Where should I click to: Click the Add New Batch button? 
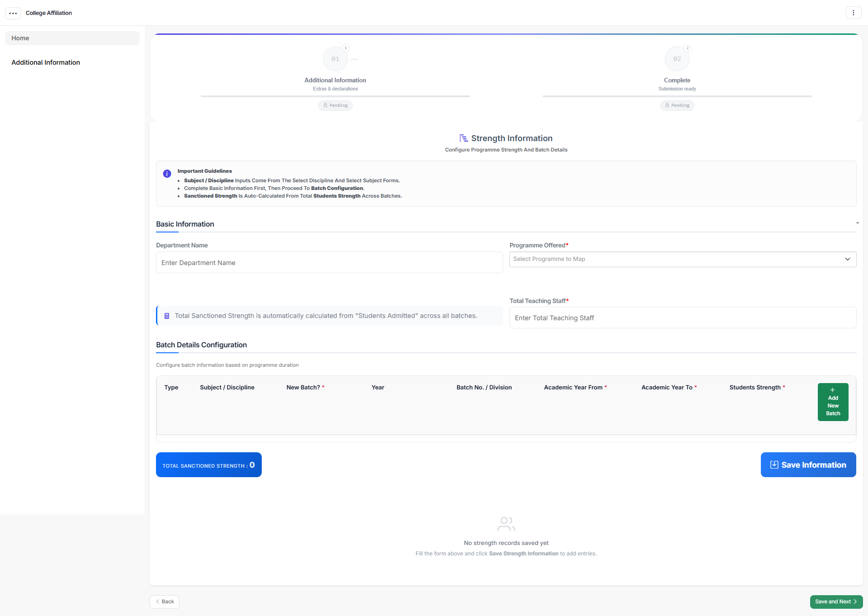pos(833,402)
